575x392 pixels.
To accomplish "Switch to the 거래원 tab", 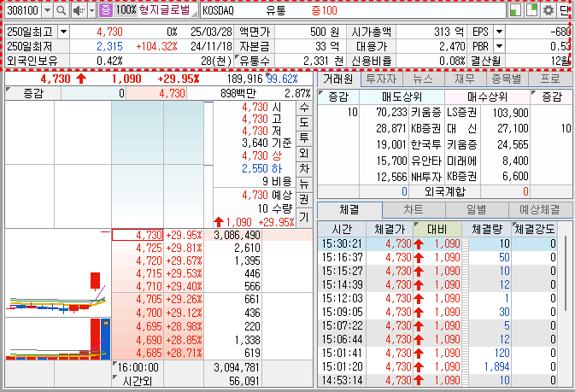I will [x=338, y=79].
